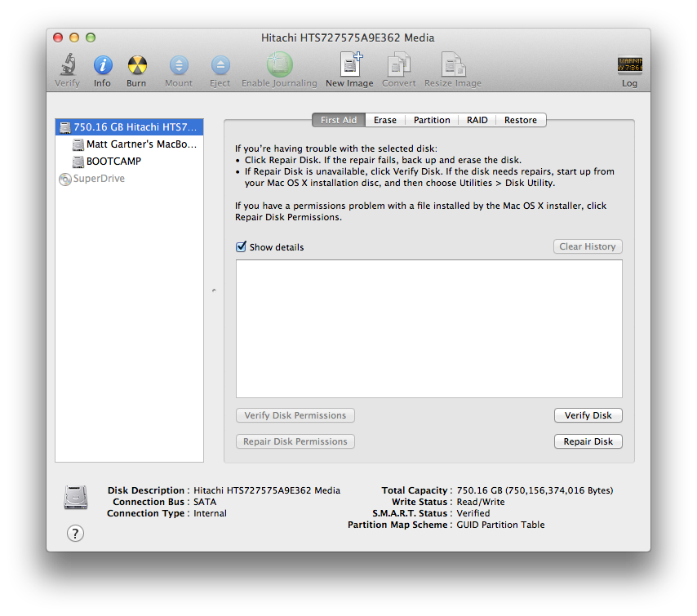Switch to the First Aid tab

339,120
